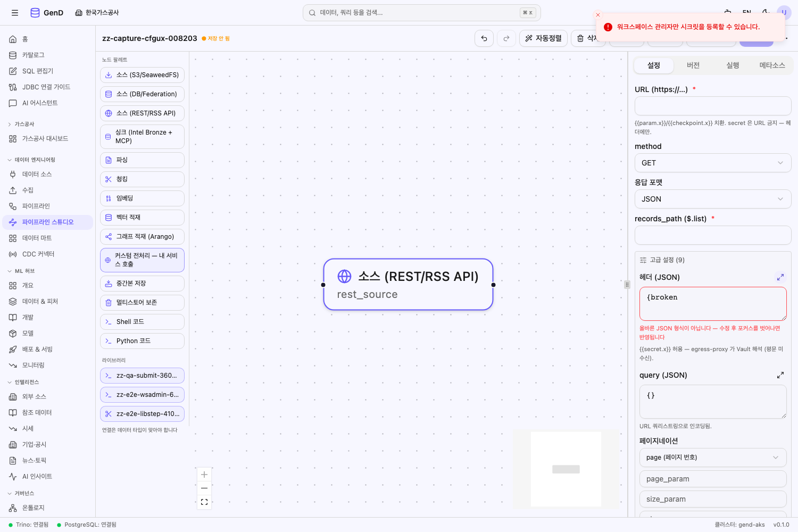Expand the 헤더 (JSON) editor fullscreen
798x532 pixels.
tap(780, 277)
